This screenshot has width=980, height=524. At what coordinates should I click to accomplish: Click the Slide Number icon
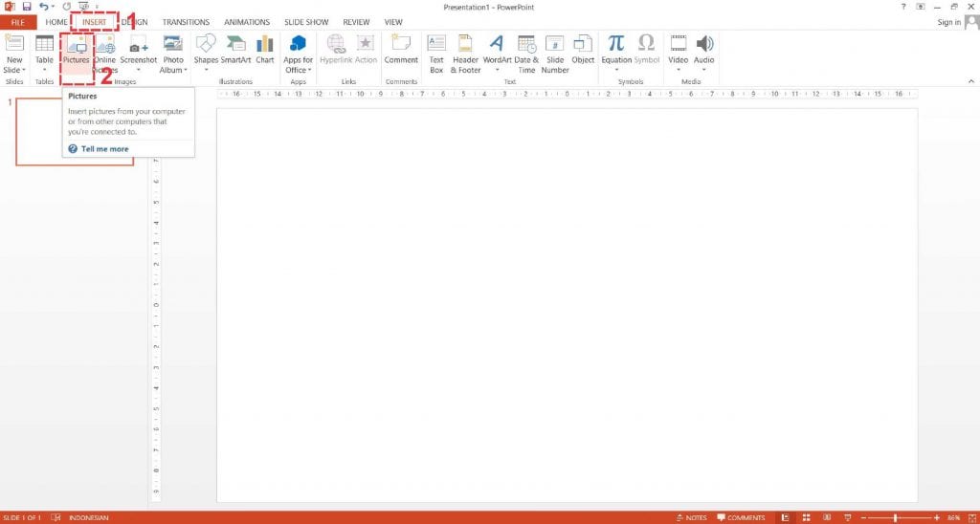[555, 53]
